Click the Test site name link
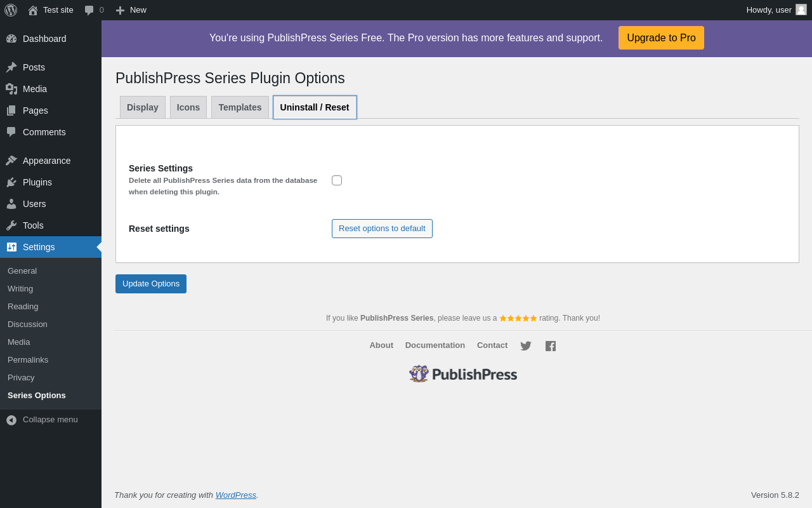 click(x=58, y=10)
